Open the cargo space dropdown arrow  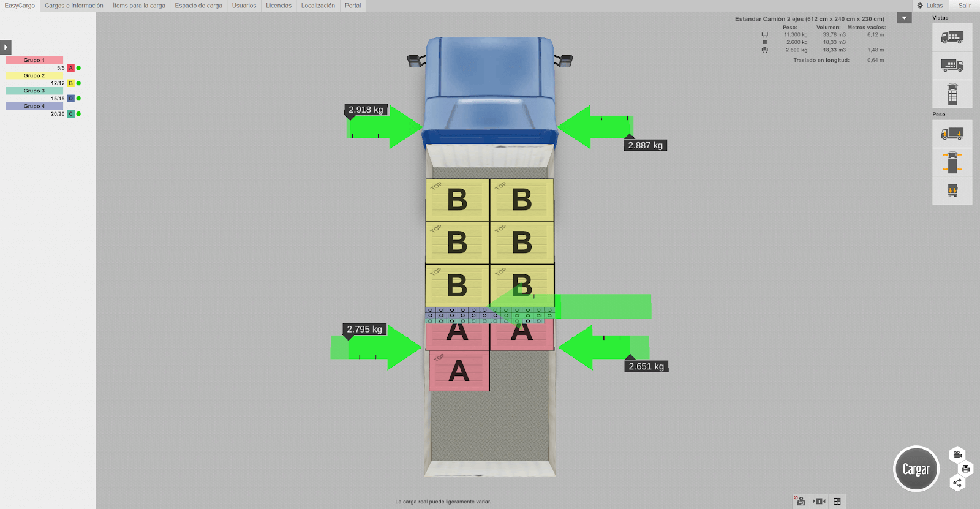pyautogui.click(x=904, y=18)
